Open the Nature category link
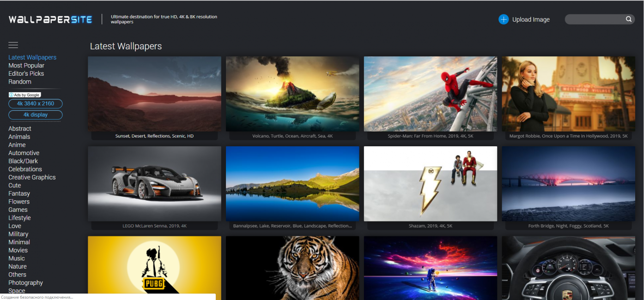 point(18,266)
